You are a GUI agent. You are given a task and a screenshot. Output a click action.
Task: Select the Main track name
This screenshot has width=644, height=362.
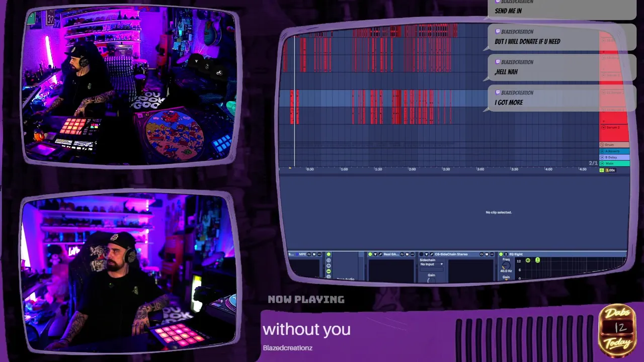click(x=609, y=163)
